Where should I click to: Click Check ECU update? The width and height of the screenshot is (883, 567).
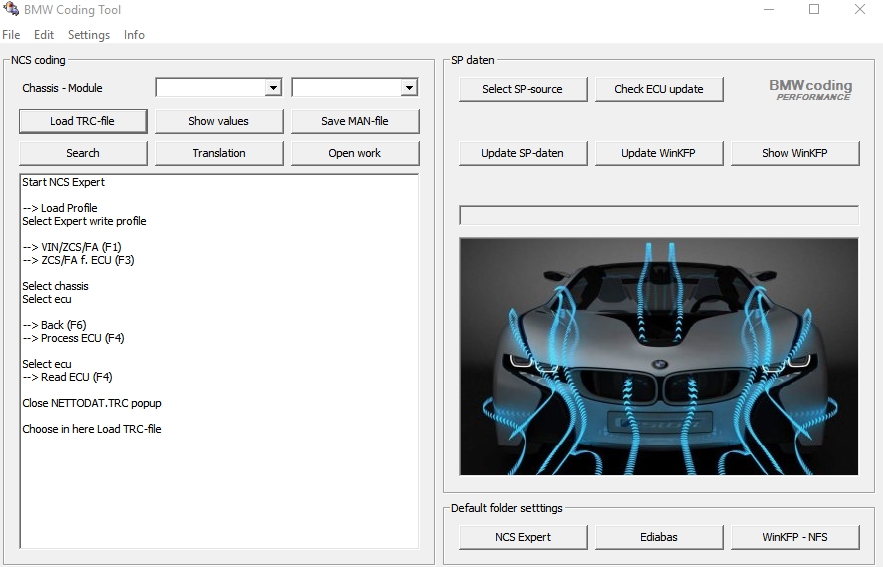(658, 89)
